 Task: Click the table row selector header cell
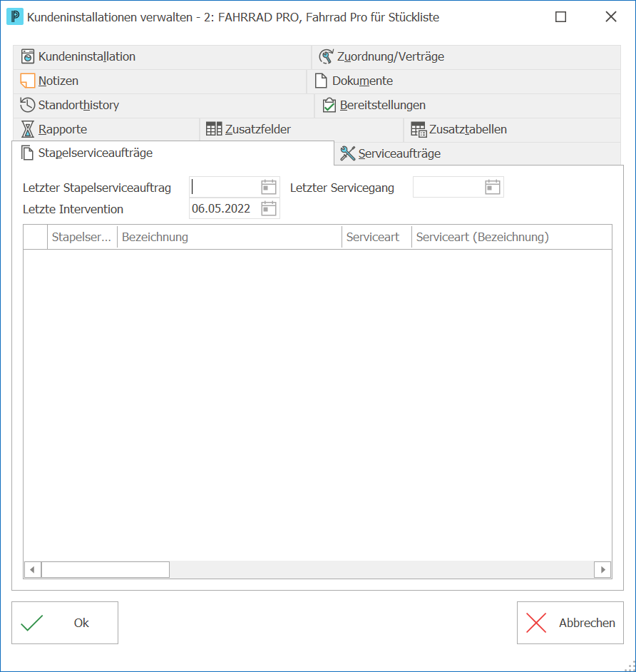tap(35, 237)
